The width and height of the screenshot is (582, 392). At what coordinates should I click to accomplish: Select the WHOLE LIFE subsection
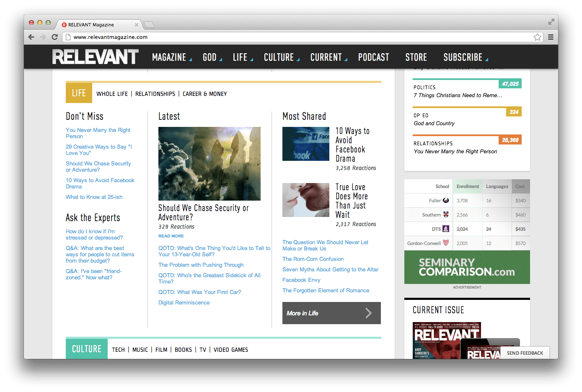[112, 94]
